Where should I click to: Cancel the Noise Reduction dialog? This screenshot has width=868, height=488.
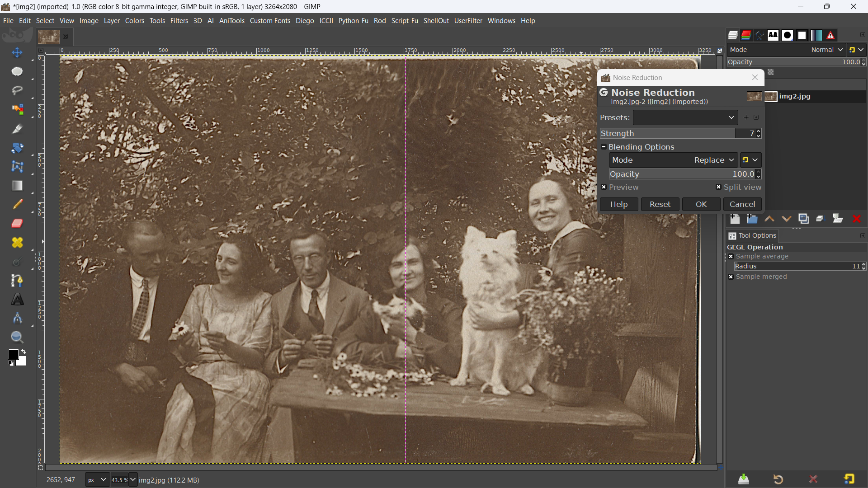coord(742,204)
